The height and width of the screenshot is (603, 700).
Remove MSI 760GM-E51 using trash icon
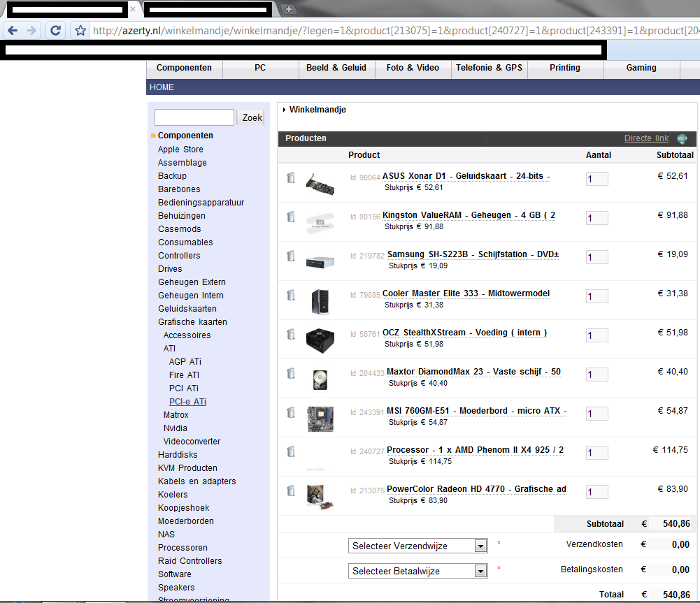coord(291,412)
